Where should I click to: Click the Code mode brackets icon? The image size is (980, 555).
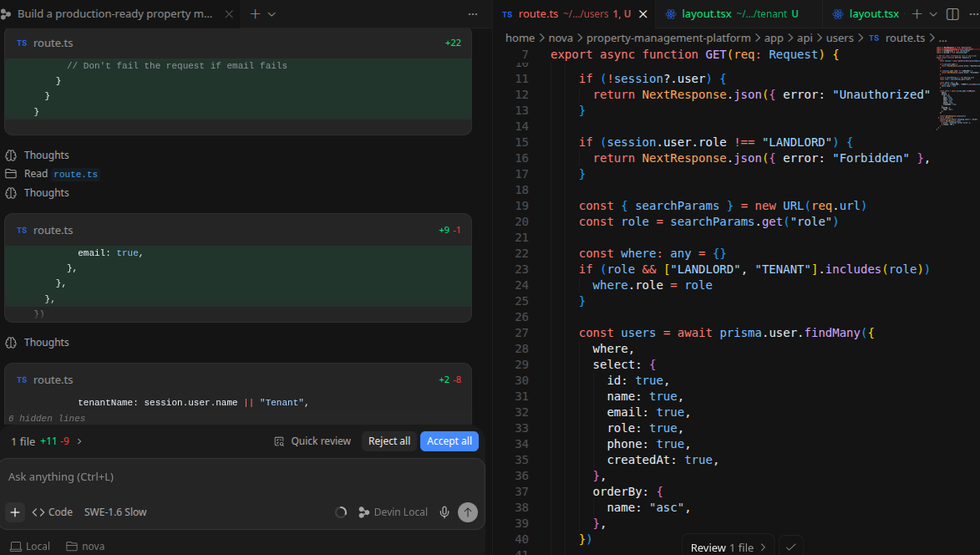[x=38, y=512]
